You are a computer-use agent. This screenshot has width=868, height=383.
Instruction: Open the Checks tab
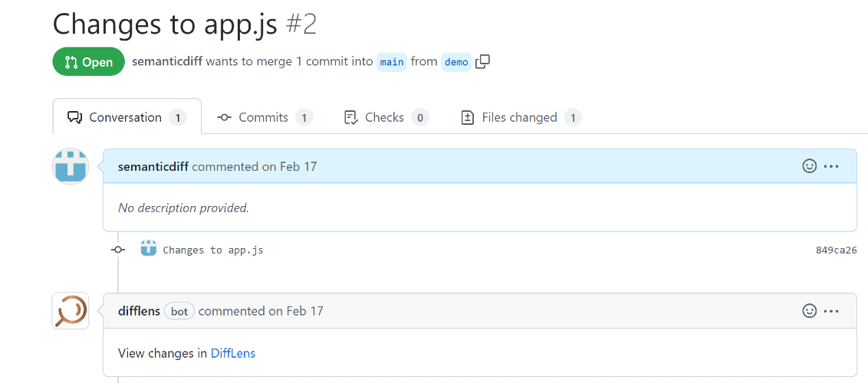tap(386, 117)
